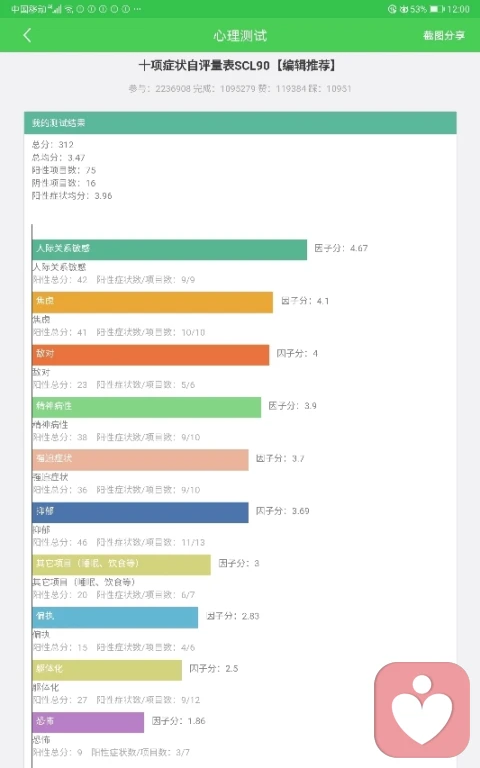
Task: Select the light green 精神病性 bar
Action: pyautogui.click(x=146, y=407)
